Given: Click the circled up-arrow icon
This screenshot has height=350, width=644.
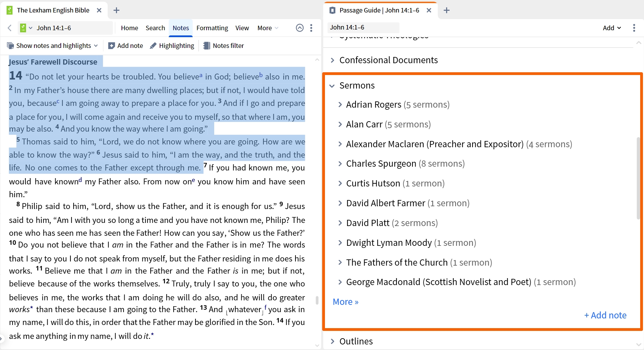Looking at the screenshot, I should [300, 28].
